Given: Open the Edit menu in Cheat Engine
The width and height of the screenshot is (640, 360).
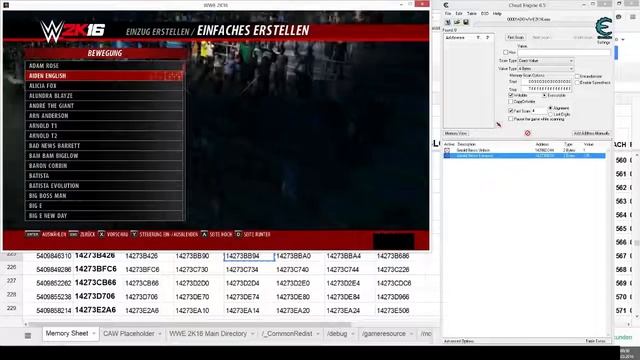Looking at the screenshot, I should coord(459,13).
